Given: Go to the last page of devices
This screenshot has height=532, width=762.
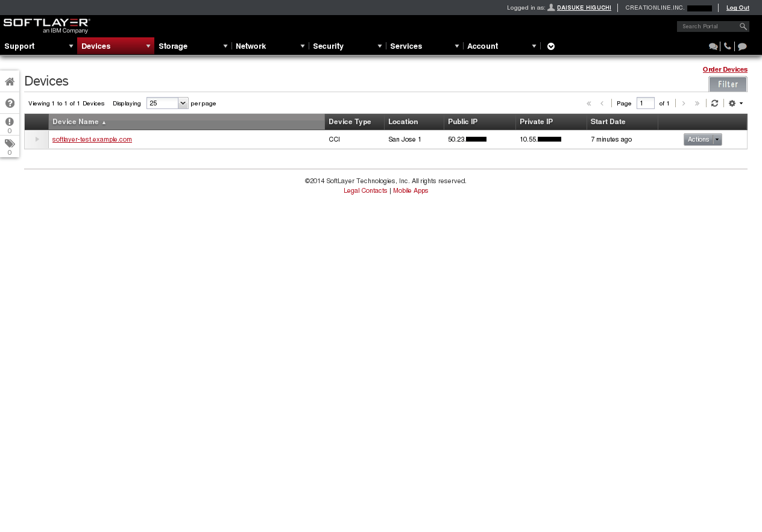Looking at the screenshot, I should (x=697, y=103).
